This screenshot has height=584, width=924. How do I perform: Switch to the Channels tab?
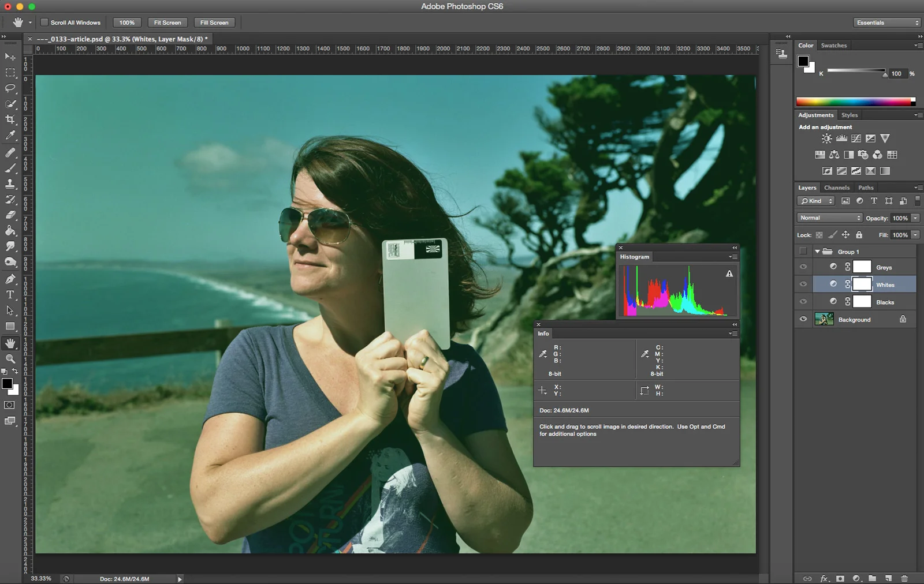tap(836, 188)
